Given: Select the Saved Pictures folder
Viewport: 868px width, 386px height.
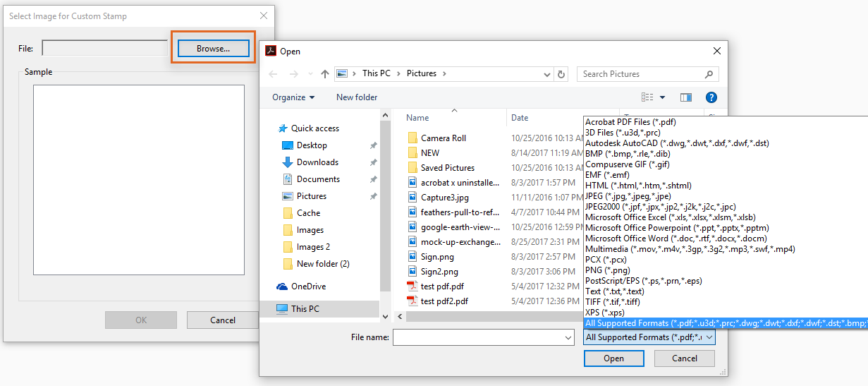Looking at the screenshot, I should (448, 168).
